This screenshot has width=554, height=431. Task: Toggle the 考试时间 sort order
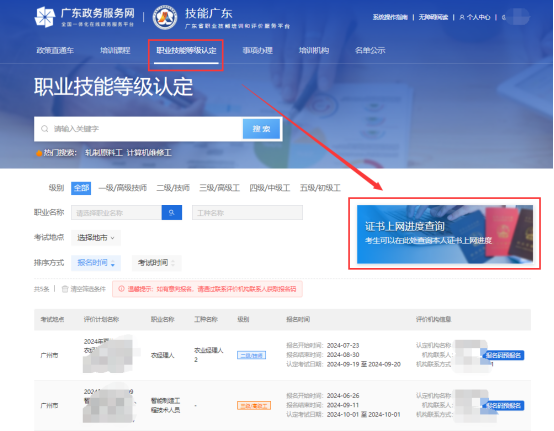157,263
